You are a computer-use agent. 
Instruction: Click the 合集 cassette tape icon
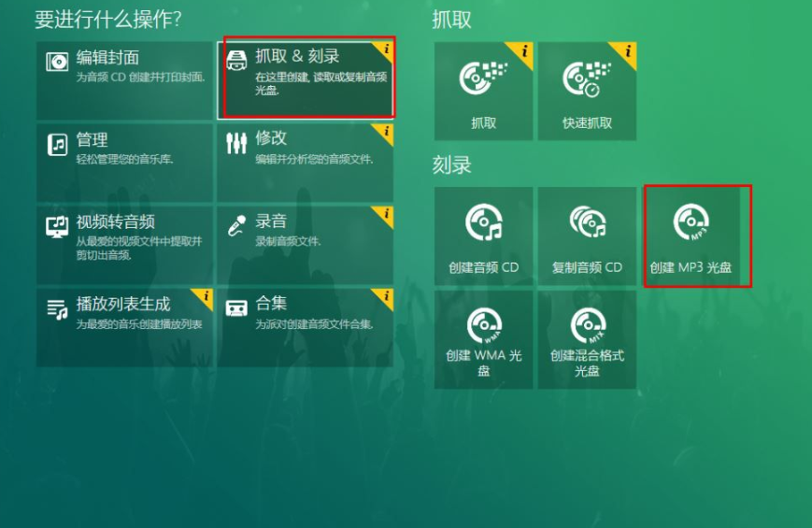point(236,308)
